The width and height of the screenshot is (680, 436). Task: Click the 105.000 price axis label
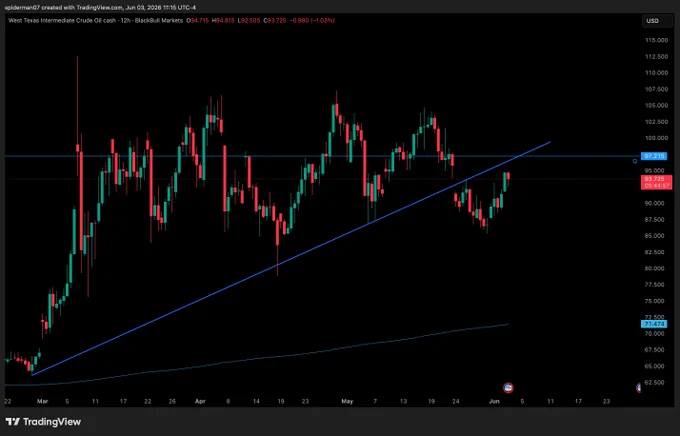(656, 105)
